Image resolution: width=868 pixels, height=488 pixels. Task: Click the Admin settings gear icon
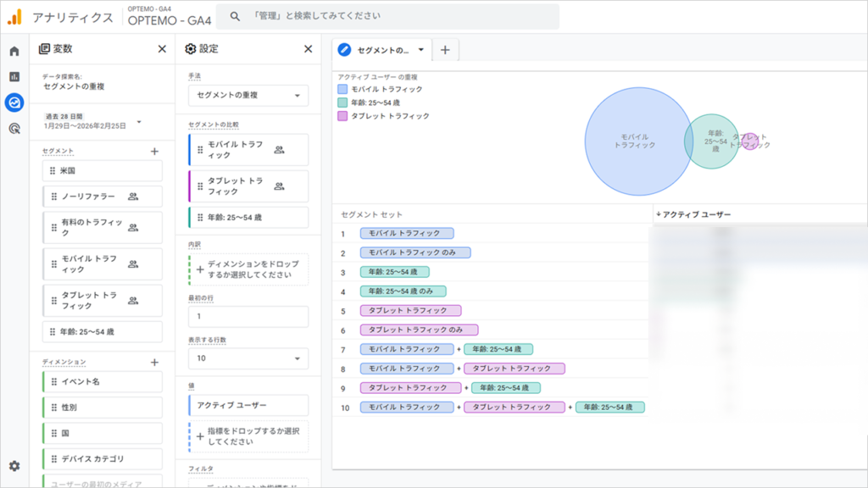[13, 463]
